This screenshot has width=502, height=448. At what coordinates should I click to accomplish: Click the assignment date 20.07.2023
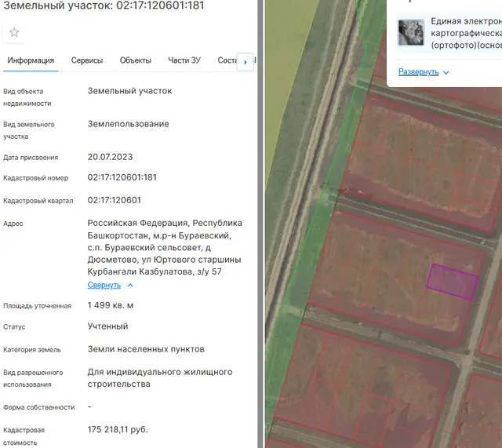[110, 157]
